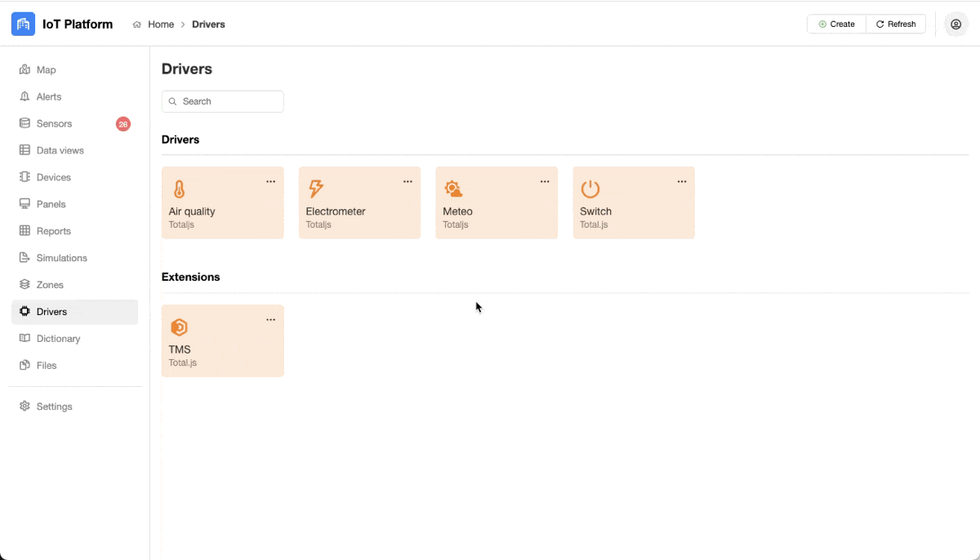980x560 pixels.
Task: Click the IoT Platform logo icon
Action: (23, 24)
